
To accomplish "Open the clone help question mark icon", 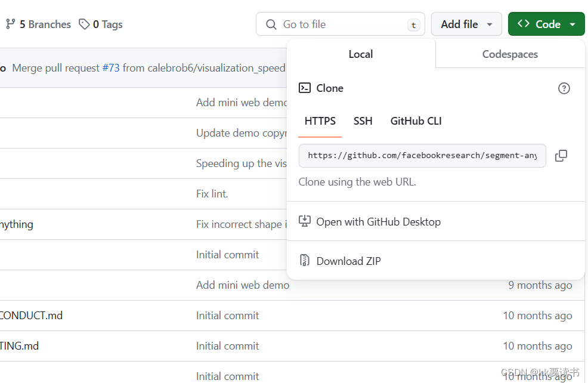I will click(564, 88).
